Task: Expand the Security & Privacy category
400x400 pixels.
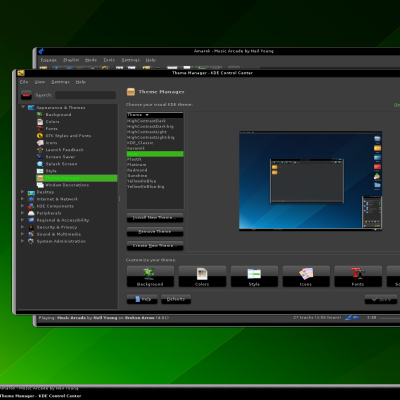Action: [23, 227]
